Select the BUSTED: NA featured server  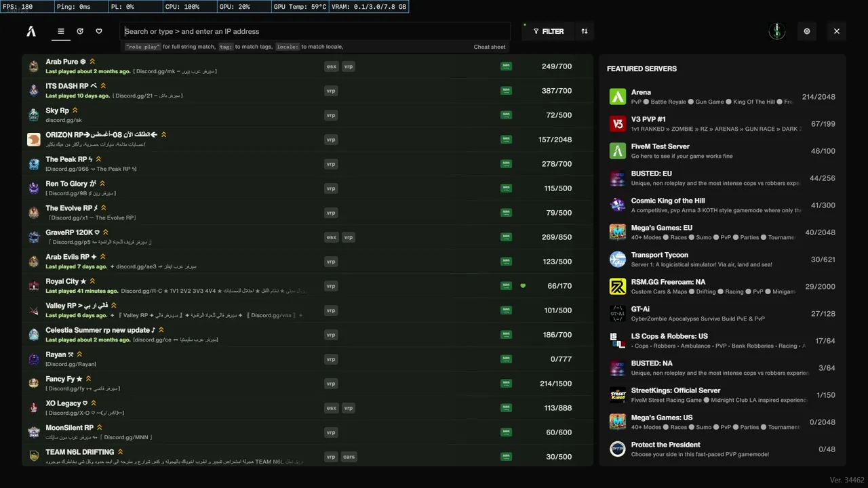pyautogui.click(x=724, y=368)
